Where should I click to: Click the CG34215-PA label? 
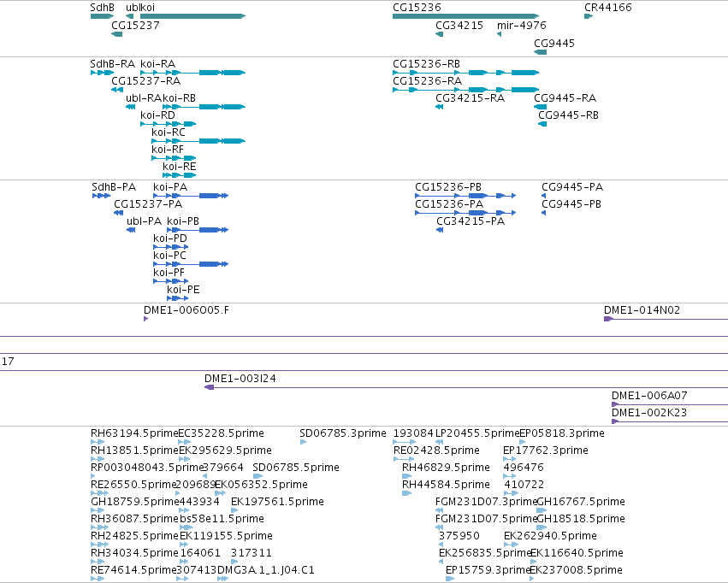coord(471,221)
